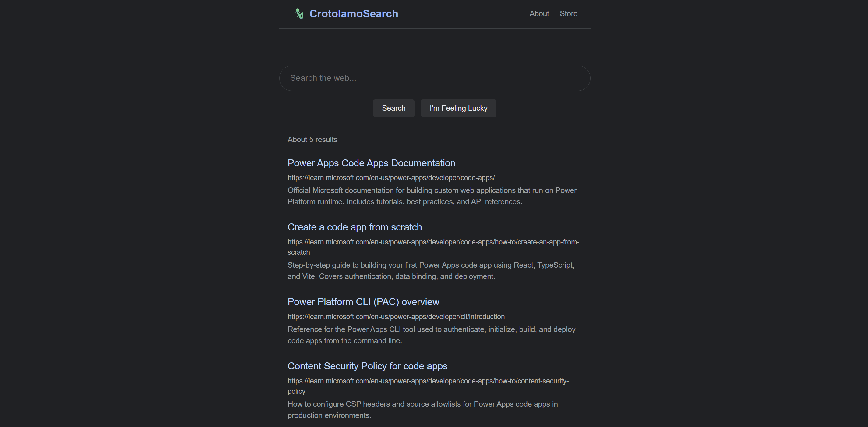Viewport: 868px width, 427px height.
Task: Click the create-an-app-from-scratch URL
Action: click(433, 242)
